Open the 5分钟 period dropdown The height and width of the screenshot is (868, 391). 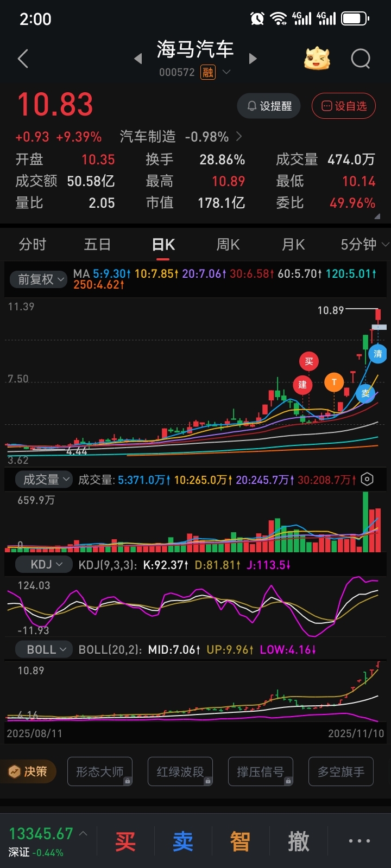pos(365,245)
